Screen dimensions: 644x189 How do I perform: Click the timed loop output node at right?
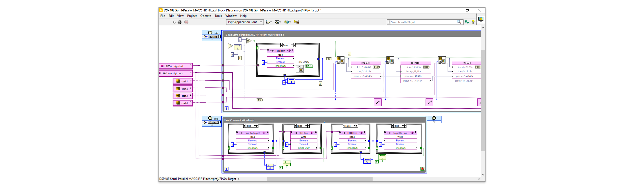(434, 119)
